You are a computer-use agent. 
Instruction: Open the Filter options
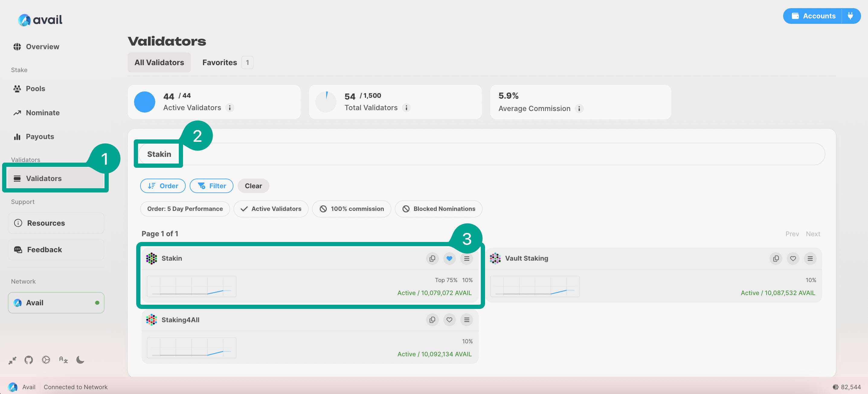[x=212, y=186]
